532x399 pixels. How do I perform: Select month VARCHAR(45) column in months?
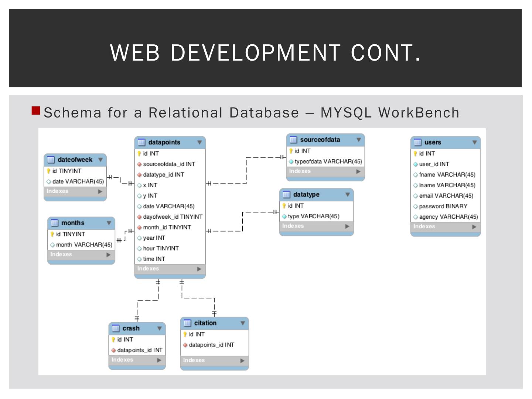[x=84, y=245]
